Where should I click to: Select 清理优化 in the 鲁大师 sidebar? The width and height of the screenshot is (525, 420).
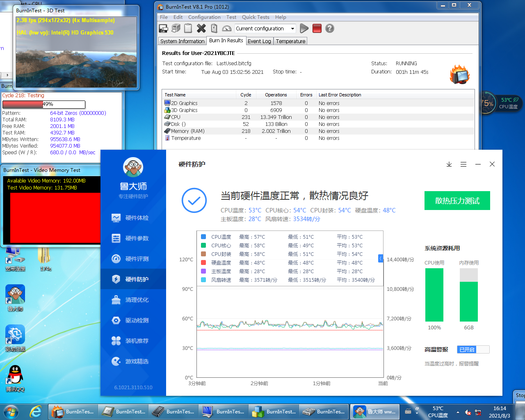133,300
